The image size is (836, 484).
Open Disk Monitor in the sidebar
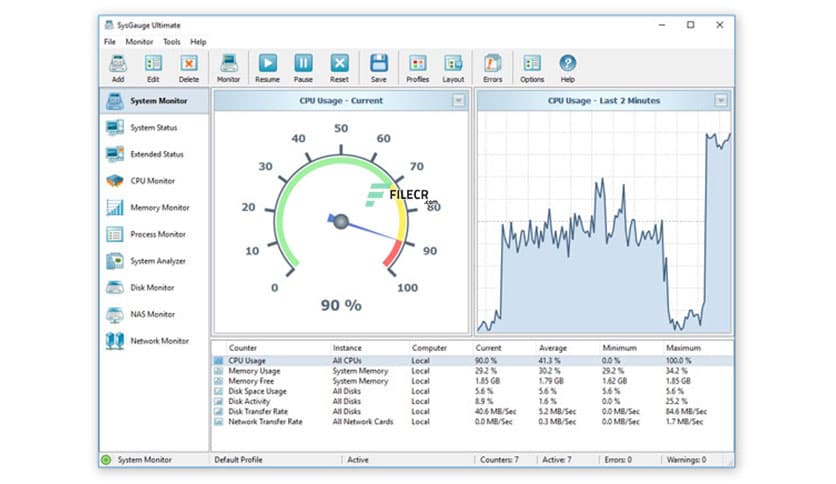point(154,287)
